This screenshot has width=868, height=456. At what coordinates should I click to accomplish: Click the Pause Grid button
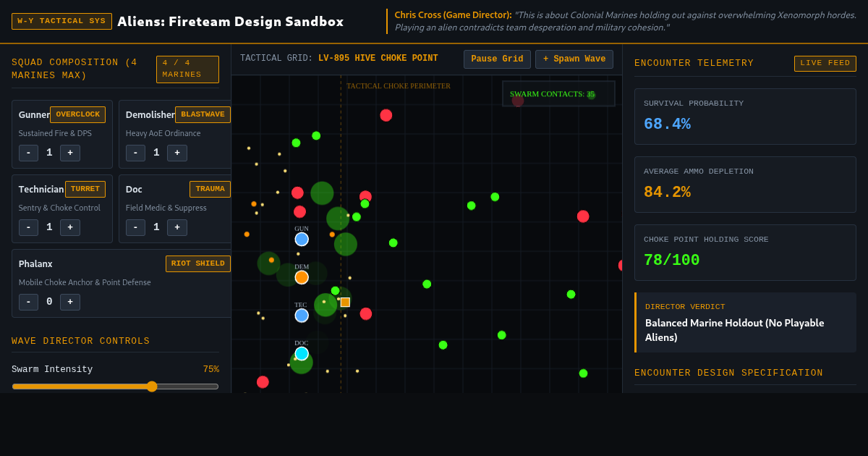[497, 59]
